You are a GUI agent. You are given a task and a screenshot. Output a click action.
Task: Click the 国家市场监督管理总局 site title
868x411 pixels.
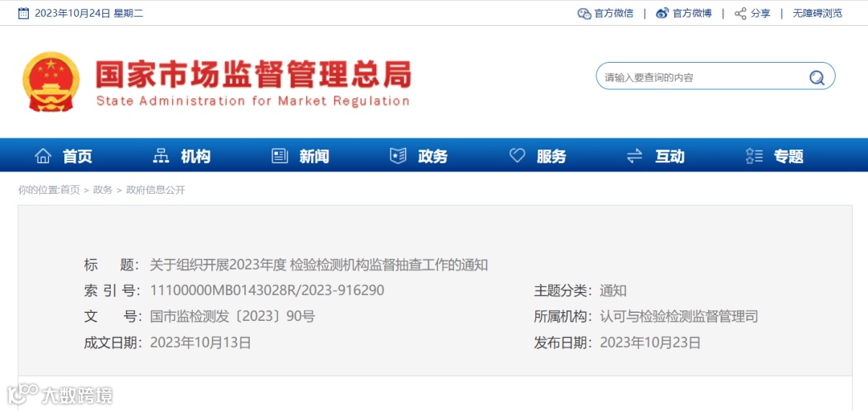[253, 74]
